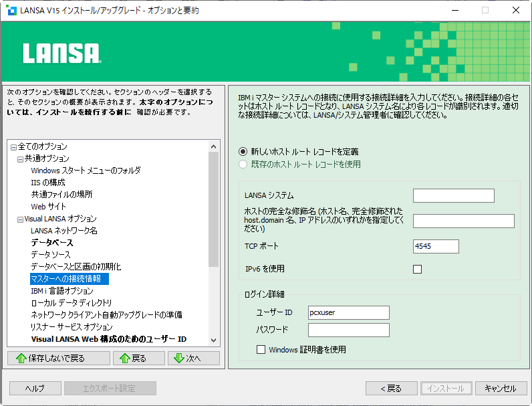Open データベースと区画の初期化 option
This screenshot has height=406, width=532.
(x=76, y=267)
